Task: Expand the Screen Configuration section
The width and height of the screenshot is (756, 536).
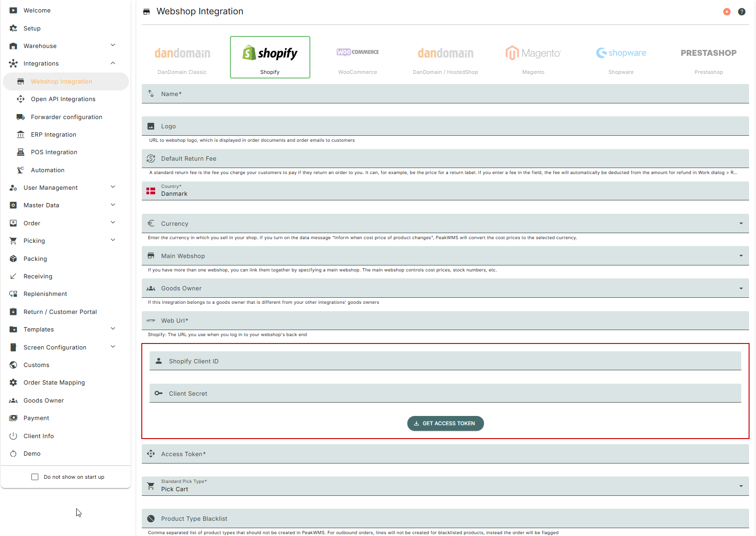Action: point(113,347)
